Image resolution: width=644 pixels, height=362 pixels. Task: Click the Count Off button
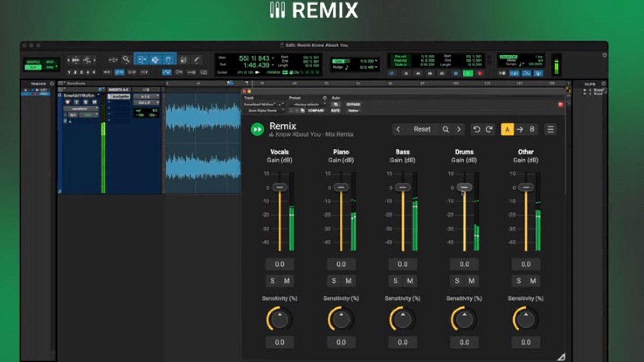point(508,57)
